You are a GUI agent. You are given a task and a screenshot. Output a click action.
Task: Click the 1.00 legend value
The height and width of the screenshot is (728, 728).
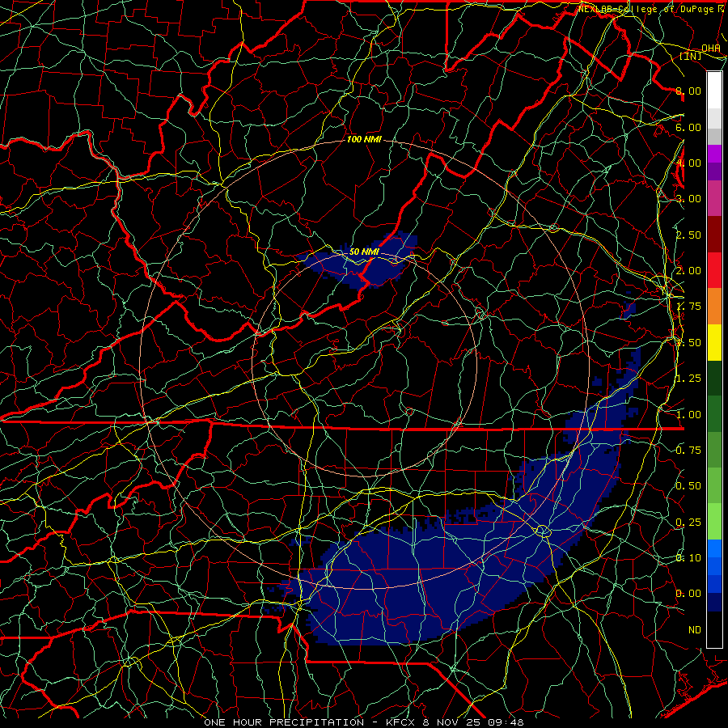(688, 415)
